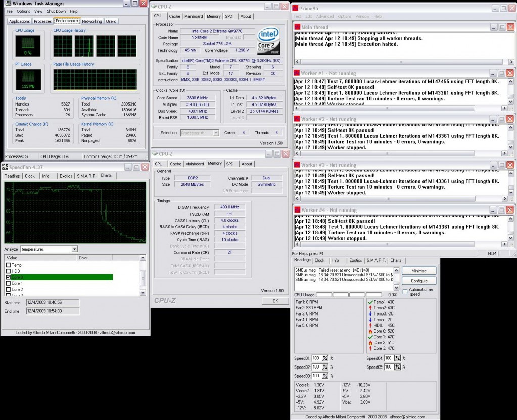Uncheck the Core 0 chart checkbox

(8, 277)
